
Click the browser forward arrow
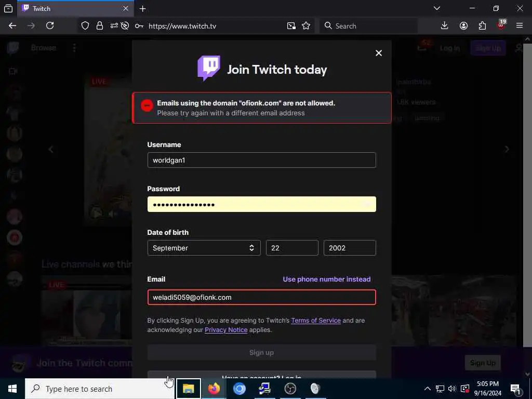tap(31, 26)
